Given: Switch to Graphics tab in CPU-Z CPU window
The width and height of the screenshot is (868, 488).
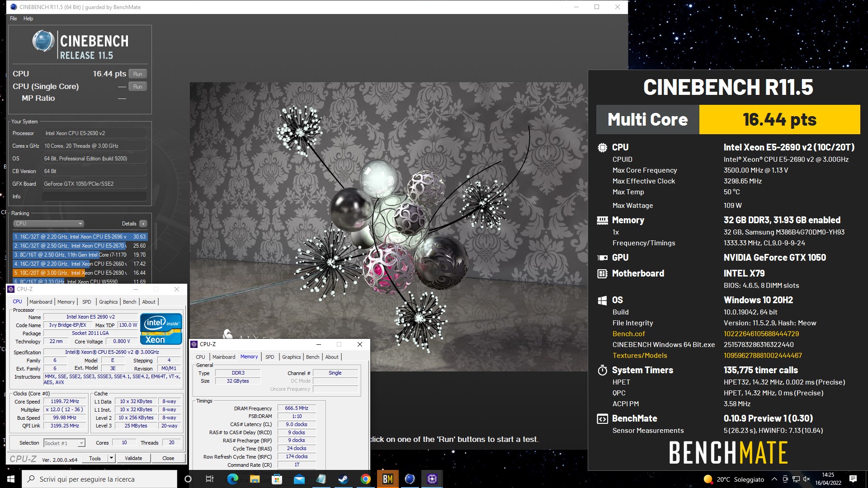Looking at the screenshot, I should pos(108,302).
